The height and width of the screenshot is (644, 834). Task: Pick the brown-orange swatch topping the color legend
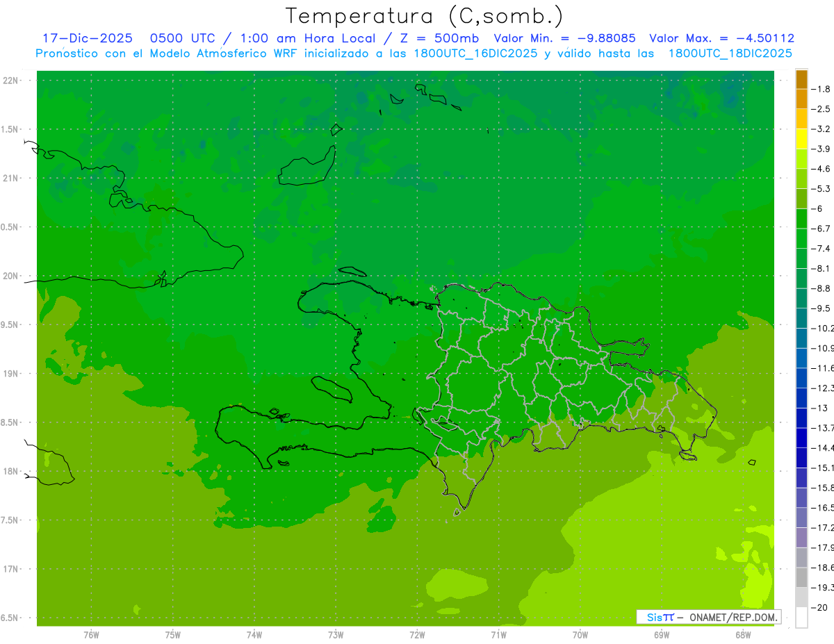801,79
